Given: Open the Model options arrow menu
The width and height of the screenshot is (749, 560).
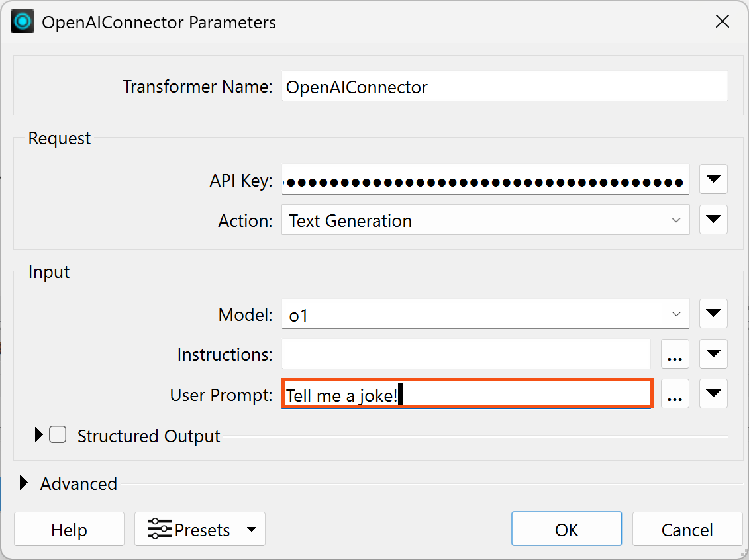Looking at the screenshot, I should [x=713, y=313].
